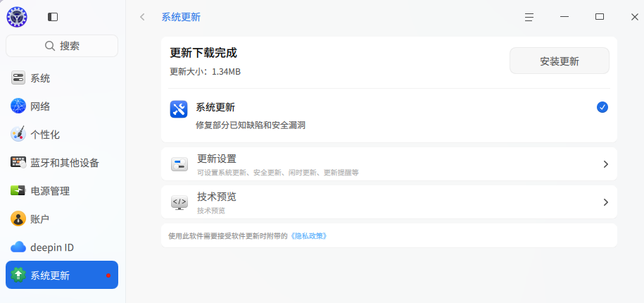Open the title bar hamburger menu
The height and width of the screenshot is (303, 644).
[x=529, y=17]
